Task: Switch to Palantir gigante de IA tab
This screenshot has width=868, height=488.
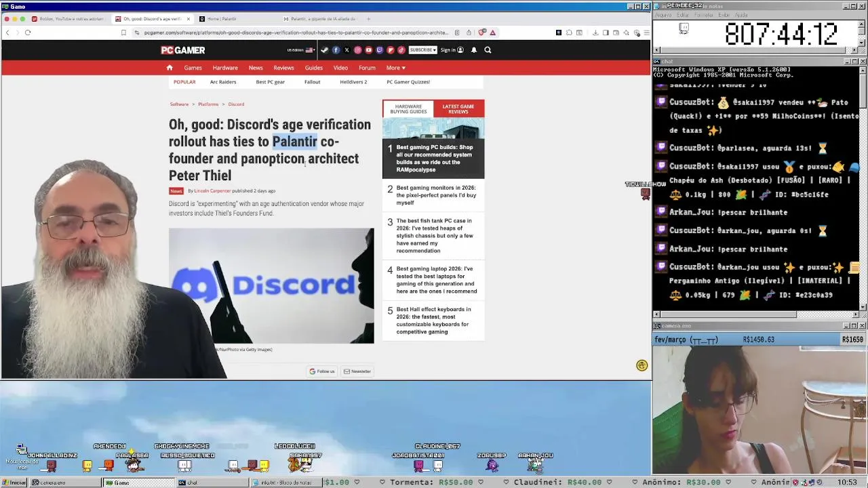Action: pyautogui.click(x=319, y=19)
